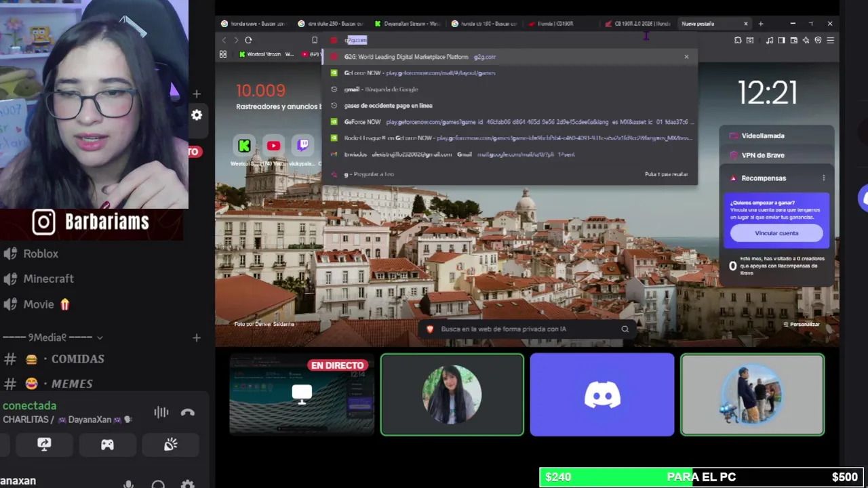Click the trackers blocked counter 10.009

pos(260,91)
